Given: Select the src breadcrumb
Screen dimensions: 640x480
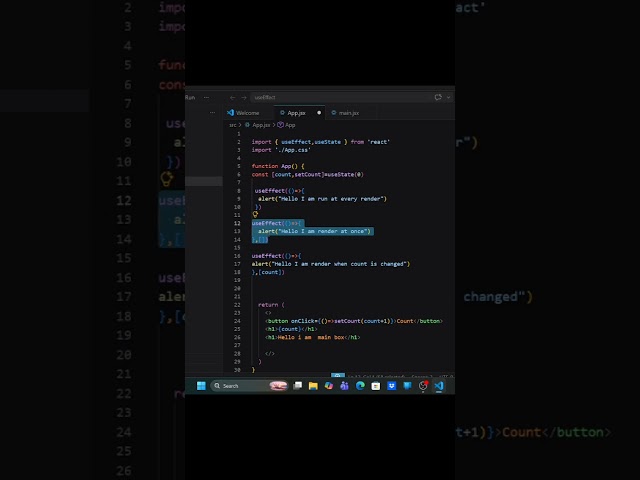Looking at the screenshot, I should click(233, 125).
